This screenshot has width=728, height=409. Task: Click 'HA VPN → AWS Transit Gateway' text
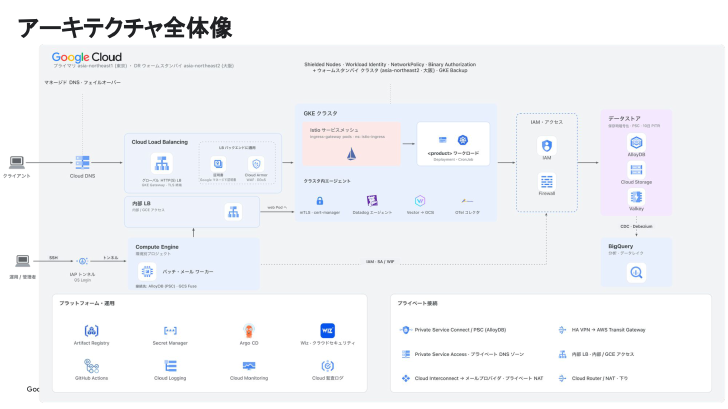608,330
